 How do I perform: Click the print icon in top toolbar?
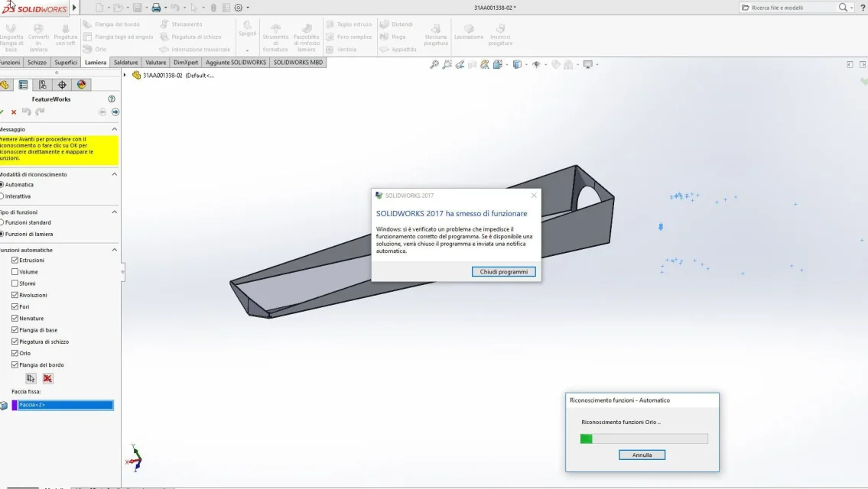156,8
